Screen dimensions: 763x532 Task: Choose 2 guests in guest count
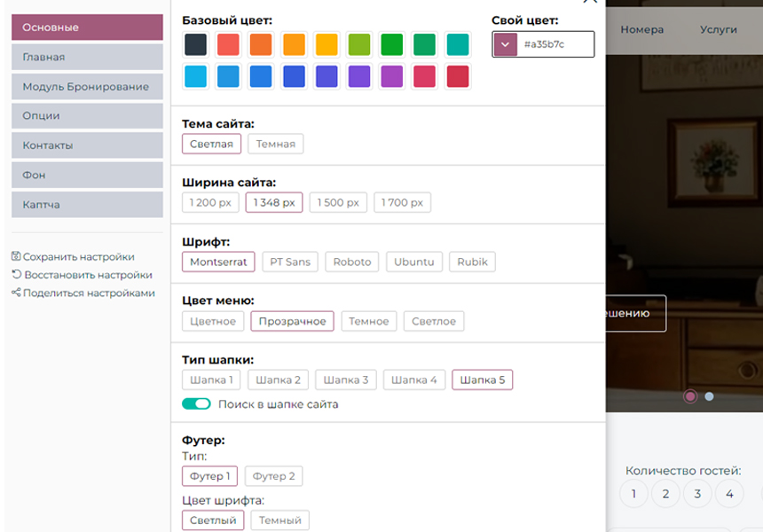pos(665,494)
